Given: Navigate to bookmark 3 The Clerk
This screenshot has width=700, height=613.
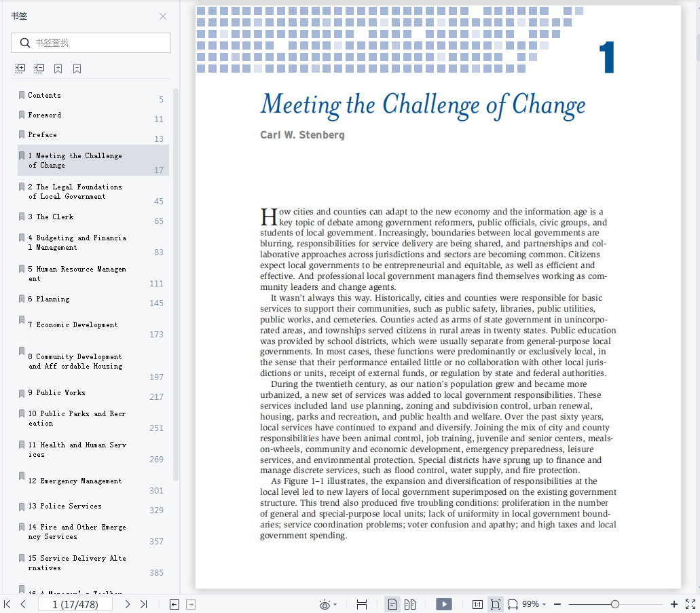Looking at the screenshot, I should (93, 219).
